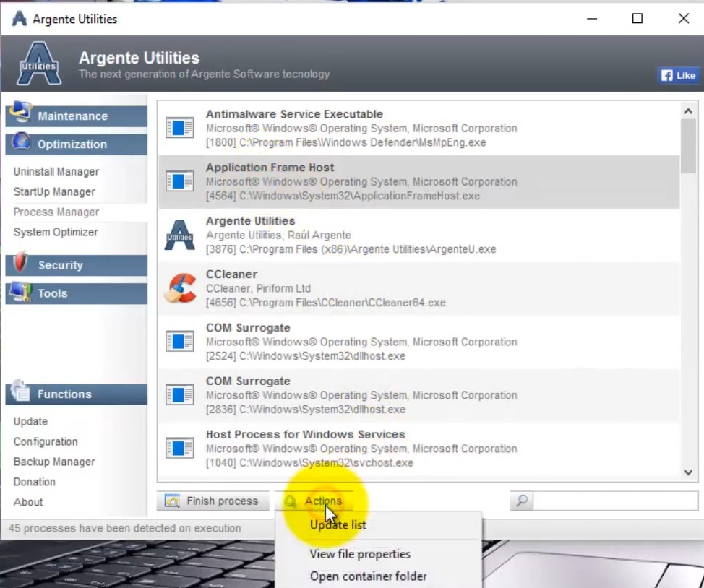Click the Tools monitor icon
Screen dimensions: 704x588
tap(21, 291)
